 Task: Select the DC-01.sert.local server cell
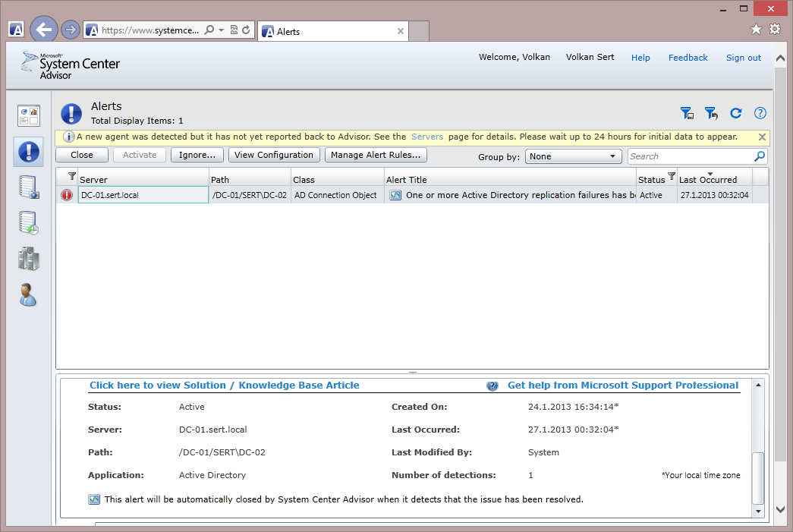(x=143, y=195)
